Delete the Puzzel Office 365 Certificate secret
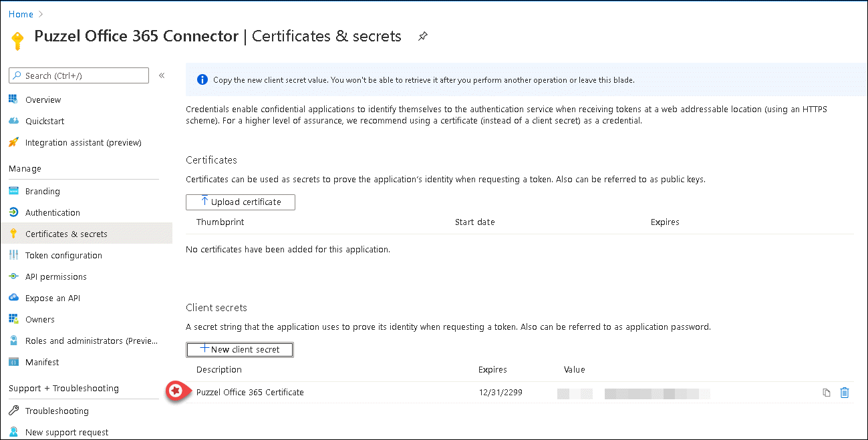This screenshot has width=868, height=440. click(x=845, y=393)
